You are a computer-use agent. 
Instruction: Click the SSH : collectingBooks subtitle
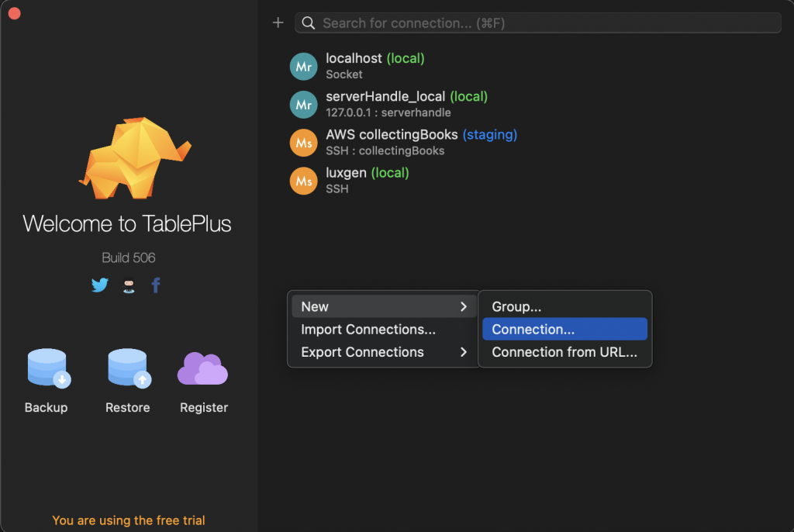tap(385, 151)
